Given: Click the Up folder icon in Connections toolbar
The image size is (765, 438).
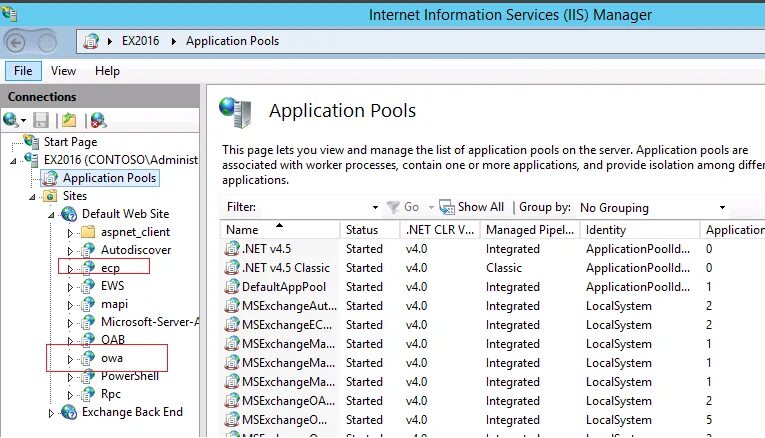Looking at the screenshot, I should [69, 120].
